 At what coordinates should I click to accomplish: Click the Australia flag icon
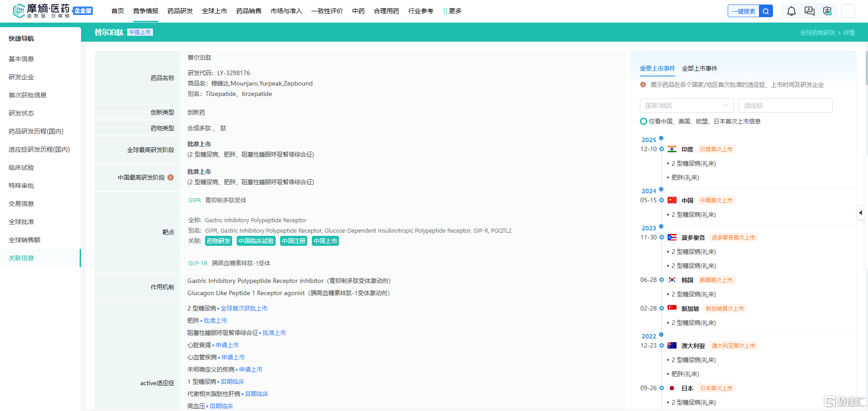pos(672,345)
